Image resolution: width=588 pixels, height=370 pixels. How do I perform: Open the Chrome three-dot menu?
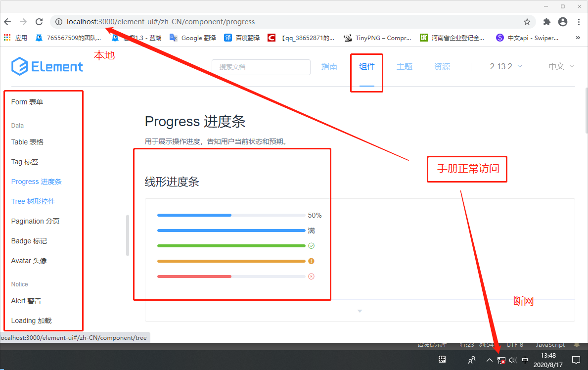(579, 22)
